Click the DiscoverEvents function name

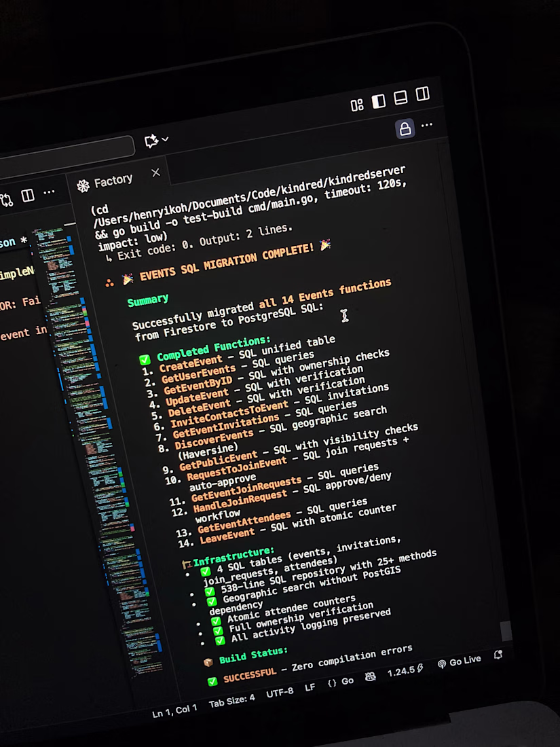point(214,440)
